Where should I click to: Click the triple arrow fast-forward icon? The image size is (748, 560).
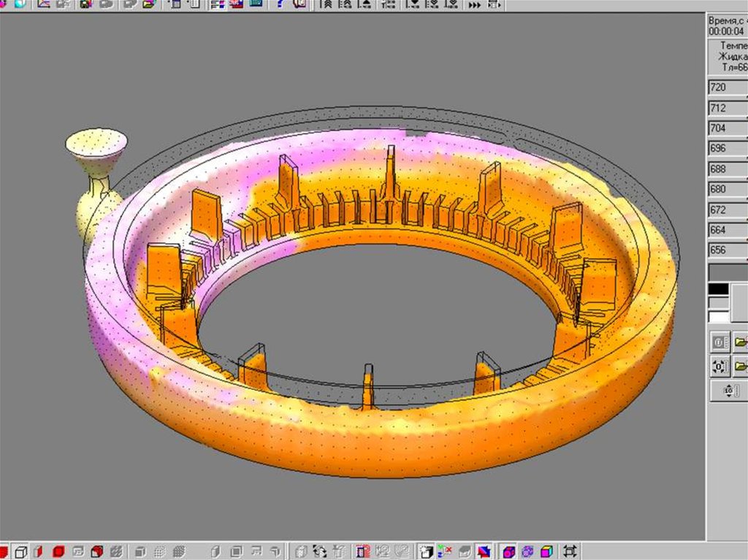(475, 4)
